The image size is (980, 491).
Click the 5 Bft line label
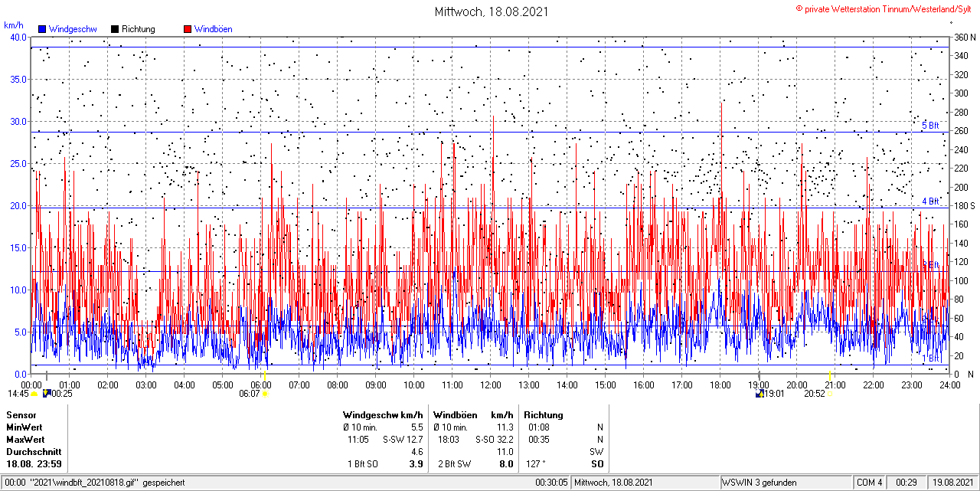tap(930, 125)
